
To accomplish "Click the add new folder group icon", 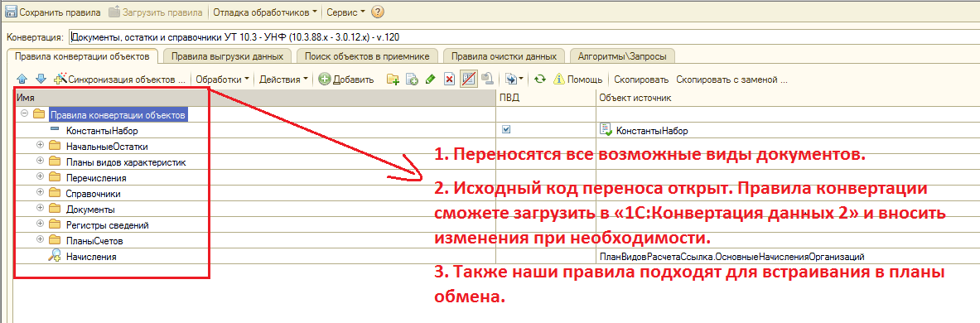I will pyautogui.click(x=393, y=80).
